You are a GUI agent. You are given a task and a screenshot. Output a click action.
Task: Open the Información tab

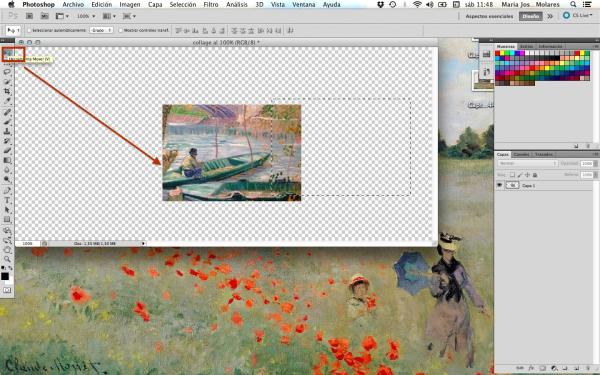[550, 46]
